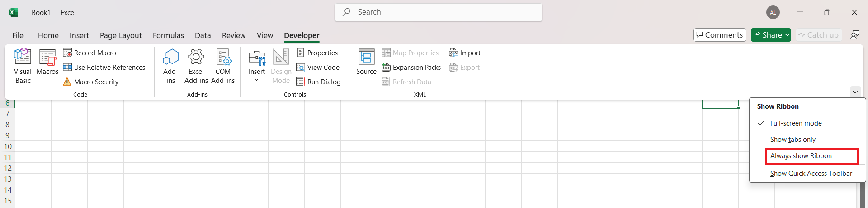868x208 pixels.
Task: Click Refresh Data in XML group
Action: (x=406, y=82)
